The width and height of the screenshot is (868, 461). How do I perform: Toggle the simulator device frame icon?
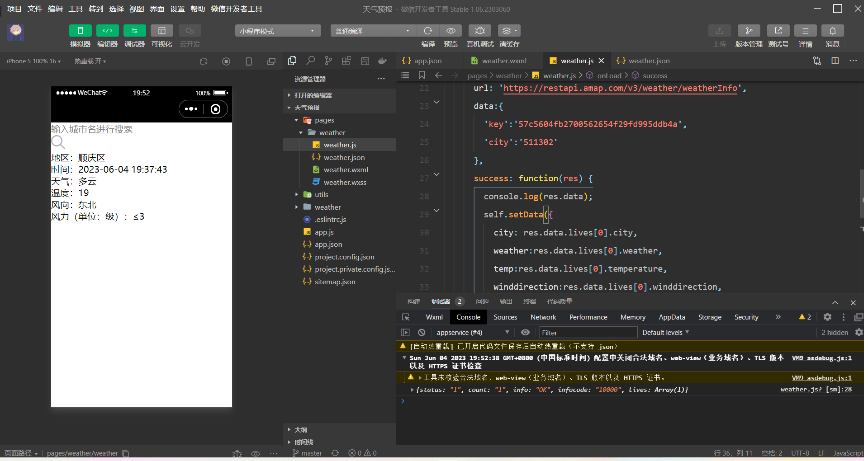coord(249,61)
